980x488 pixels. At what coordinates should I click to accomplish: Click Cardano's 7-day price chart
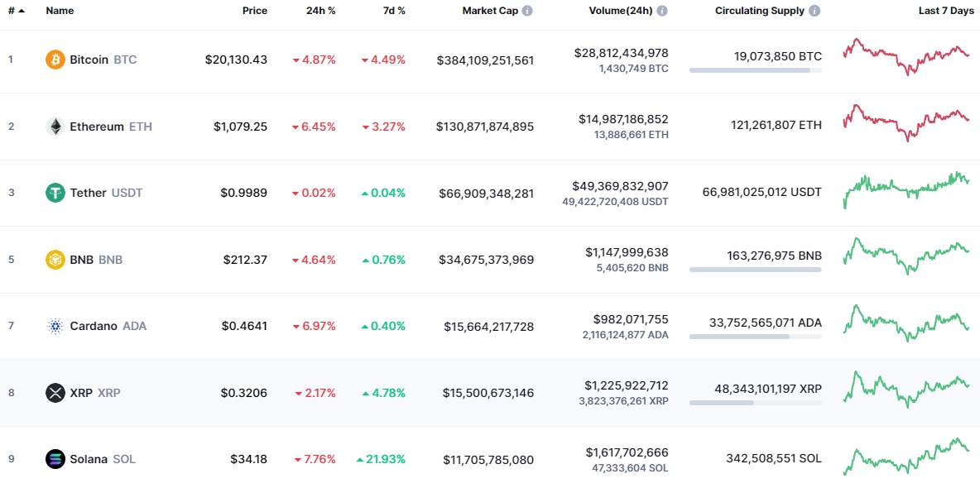coord(906,323)
